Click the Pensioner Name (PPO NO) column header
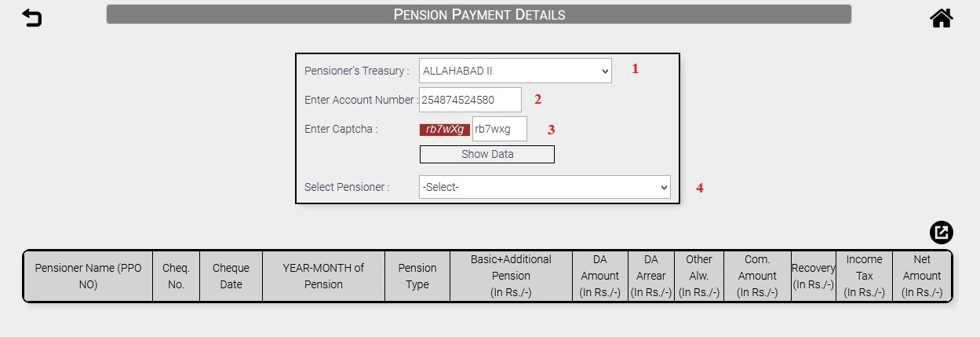Image resolution: width=980 pixels, height=337 pixels. [x=88, y=276]
